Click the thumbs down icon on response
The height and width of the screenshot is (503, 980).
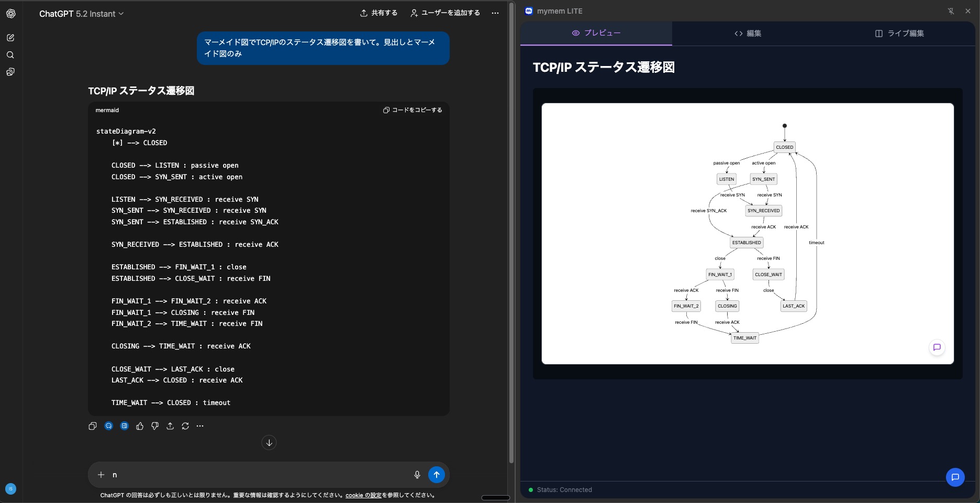pos(155,426)
